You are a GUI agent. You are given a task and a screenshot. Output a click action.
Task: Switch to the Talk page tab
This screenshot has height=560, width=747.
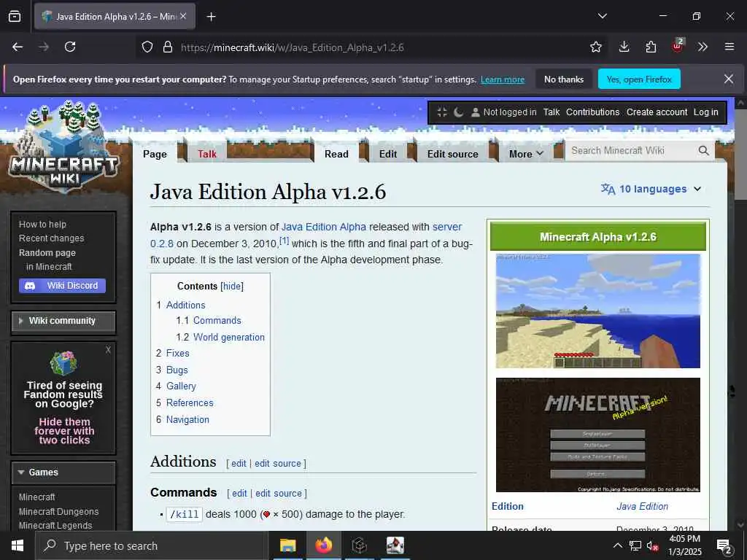[x=206, y=154]
